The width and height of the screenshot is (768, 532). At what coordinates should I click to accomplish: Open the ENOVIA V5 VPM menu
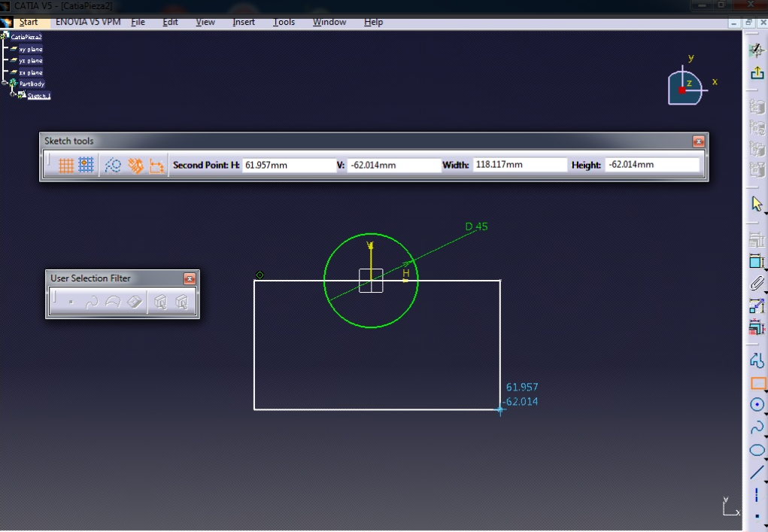click(88, 22)
